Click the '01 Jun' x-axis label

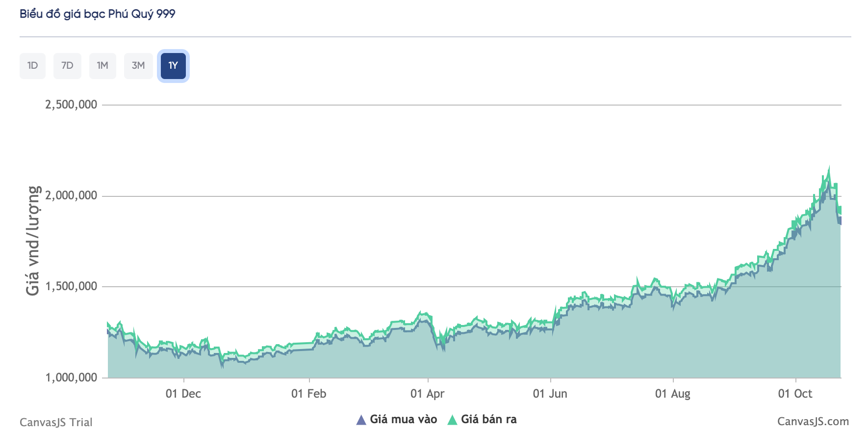(x=550, y=394)
